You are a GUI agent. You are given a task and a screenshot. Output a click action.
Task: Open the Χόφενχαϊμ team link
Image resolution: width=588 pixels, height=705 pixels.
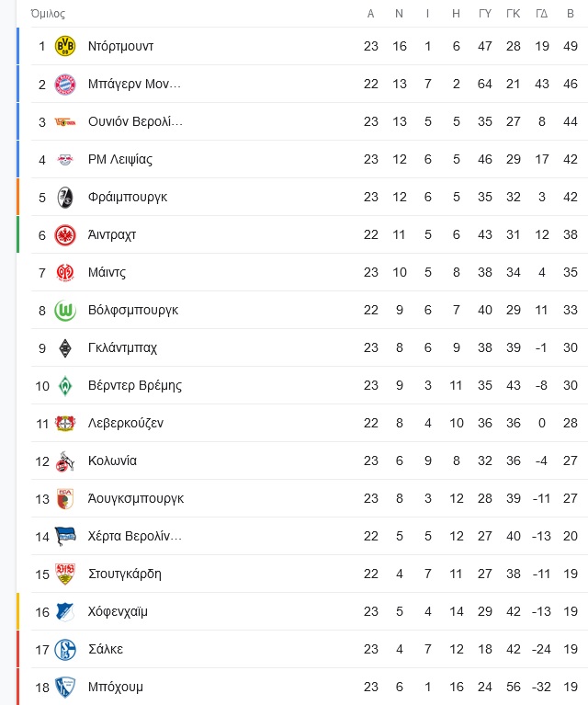[x=118, y=611]
